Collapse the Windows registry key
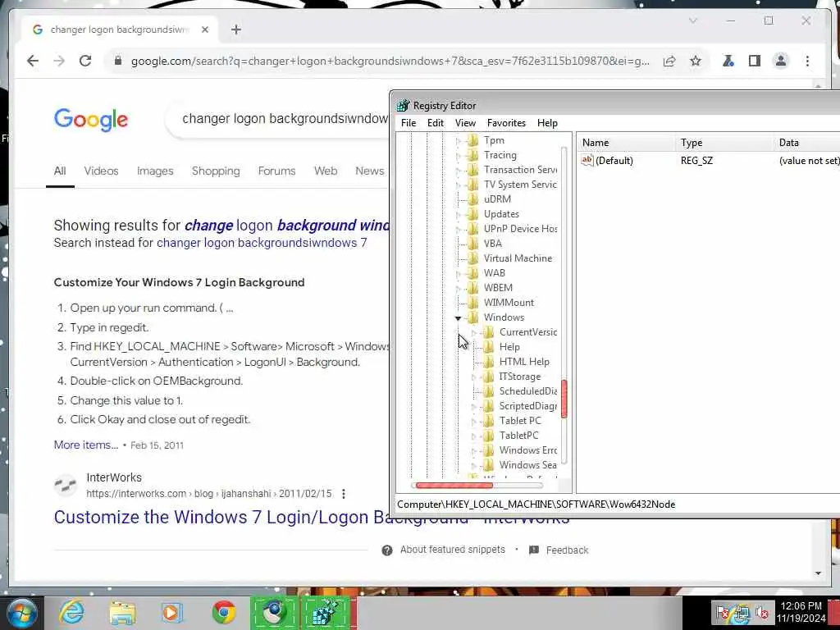This screenshot has width=840, height=630. click(458, 317)
